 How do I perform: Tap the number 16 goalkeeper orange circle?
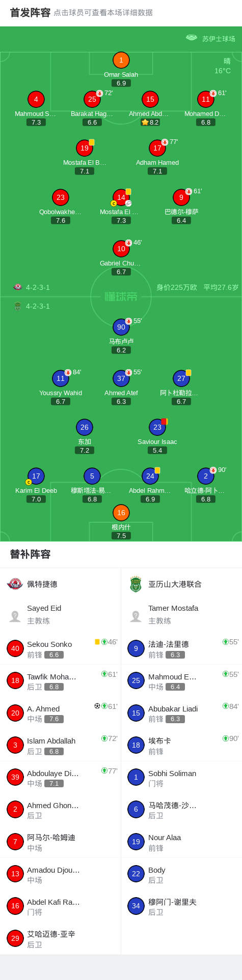[121, 513]
